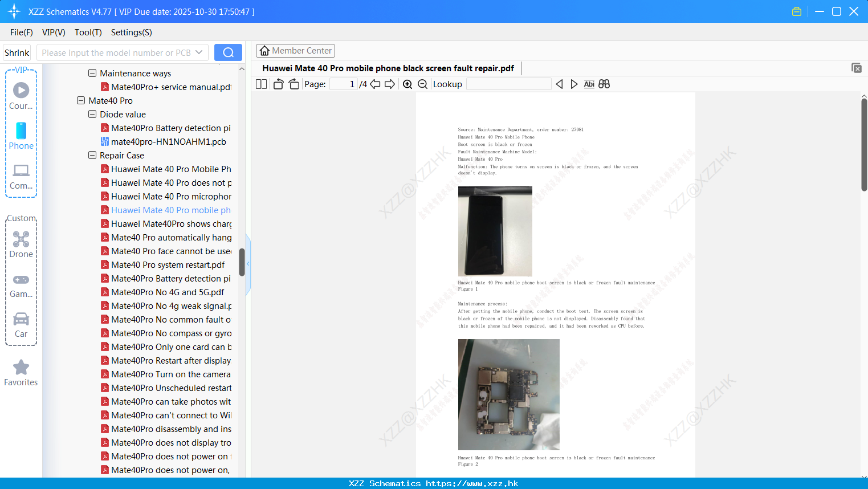Select the Game console category icon
868x489 pixels.
click(x=21, y=286)
